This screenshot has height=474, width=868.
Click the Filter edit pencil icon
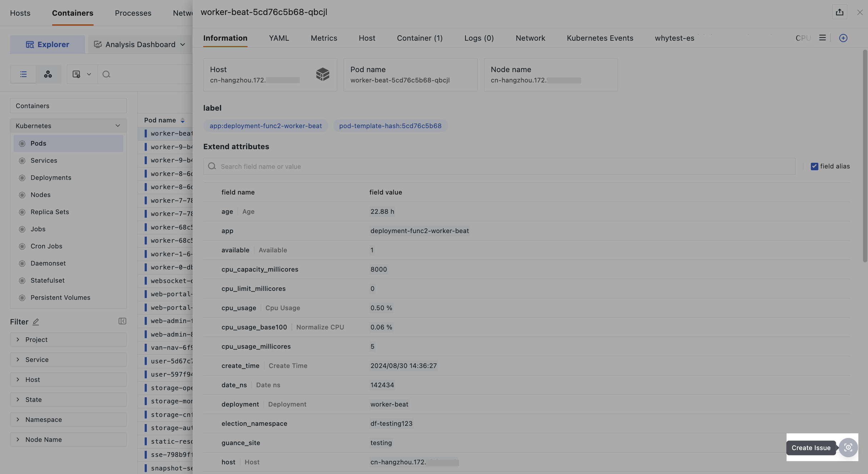click(36, 322)
